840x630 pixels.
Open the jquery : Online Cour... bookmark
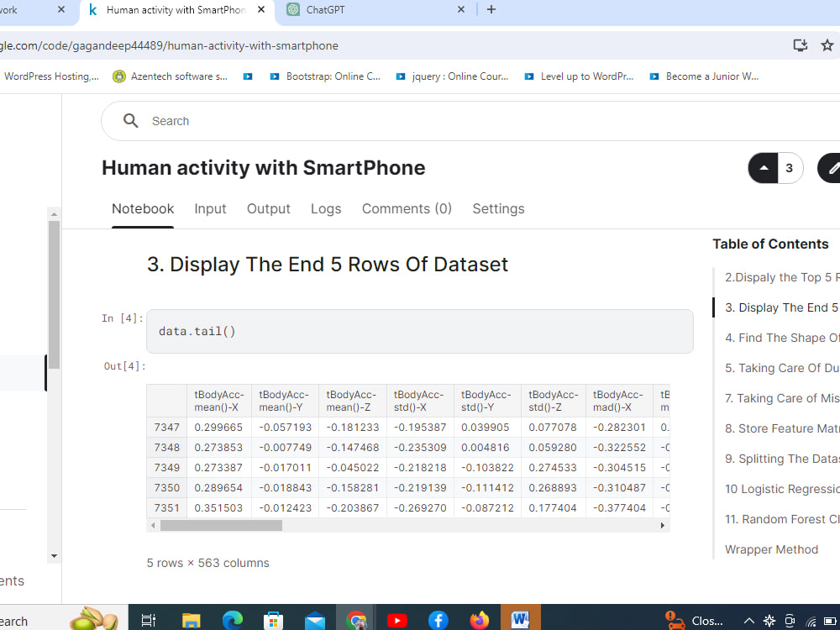point(452,76)
